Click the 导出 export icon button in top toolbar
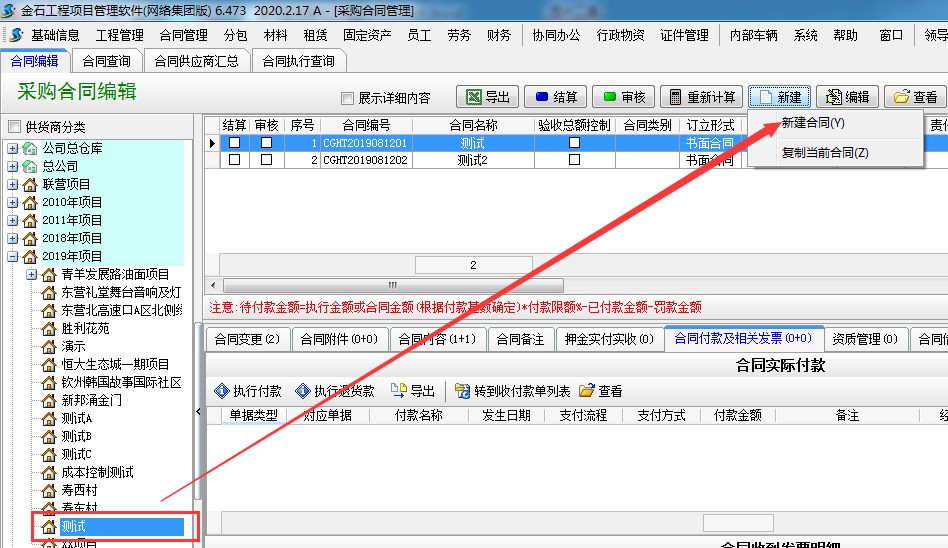The height and width of the screenshot is (548, 948). (484, 97)
